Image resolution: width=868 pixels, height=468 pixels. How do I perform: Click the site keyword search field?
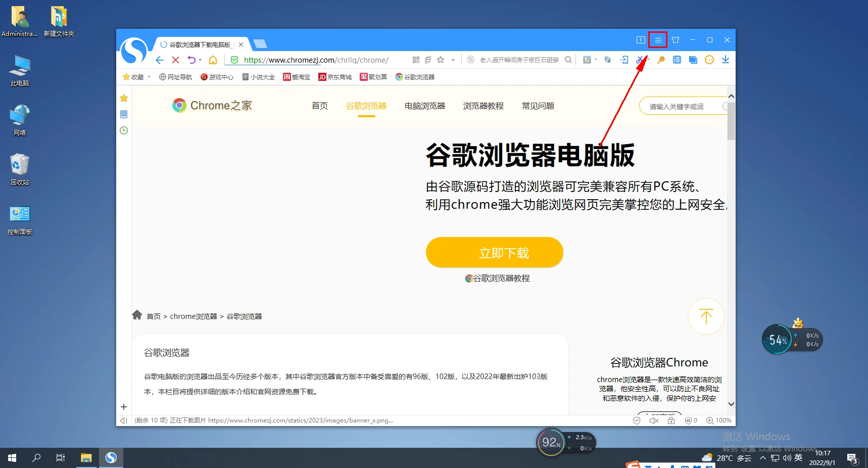tap(683, 106)
